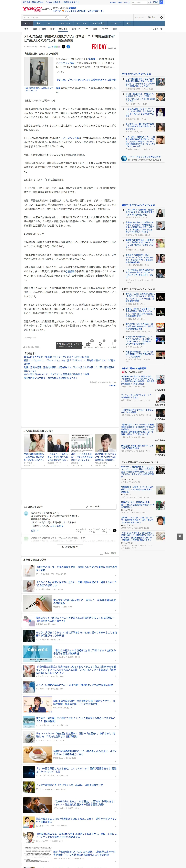This screenshot has height=868, width=186.
Task: Open the トピックス一覧 link
Action: 155,29
